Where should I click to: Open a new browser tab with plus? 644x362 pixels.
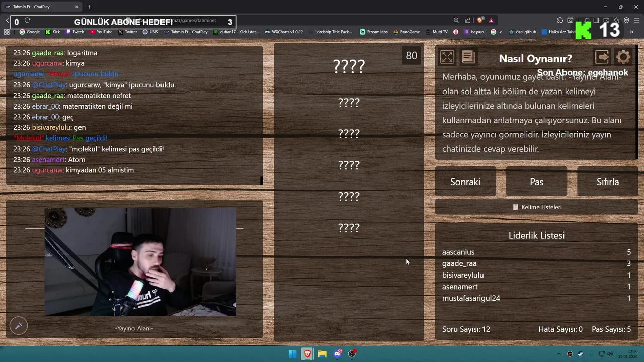point(89,7)
